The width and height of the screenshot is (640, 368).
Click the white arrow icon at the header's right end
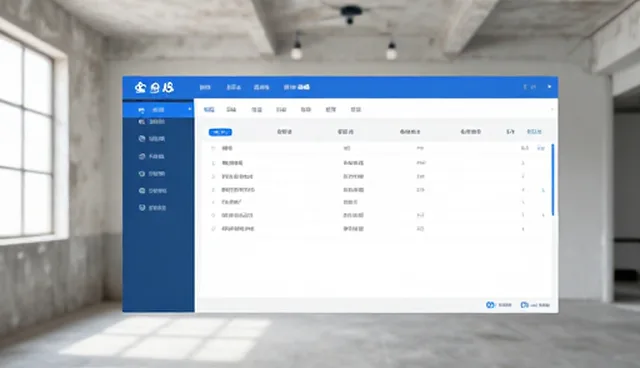click(x=549, y=86)
